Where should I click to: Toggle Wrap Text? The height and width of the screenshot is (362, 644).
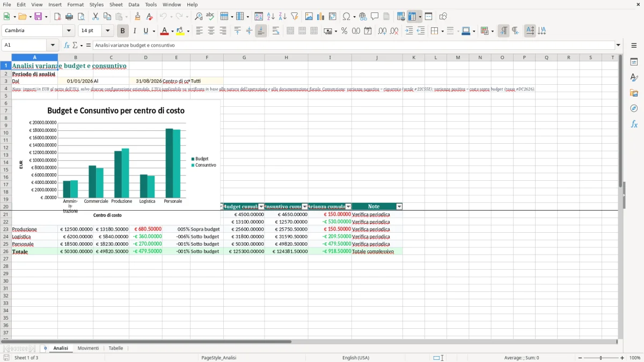click(276, 31)
